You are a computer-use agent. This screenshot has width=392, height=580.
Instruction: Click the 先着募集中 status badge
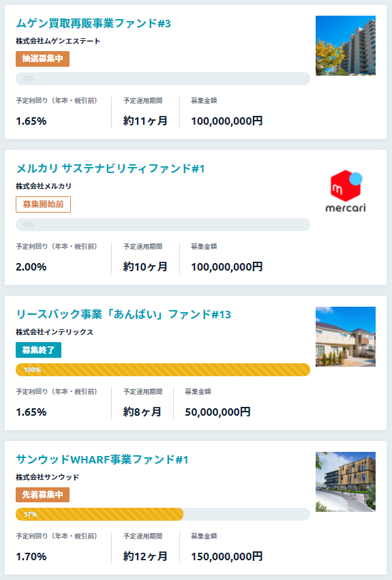coord(42,495)
